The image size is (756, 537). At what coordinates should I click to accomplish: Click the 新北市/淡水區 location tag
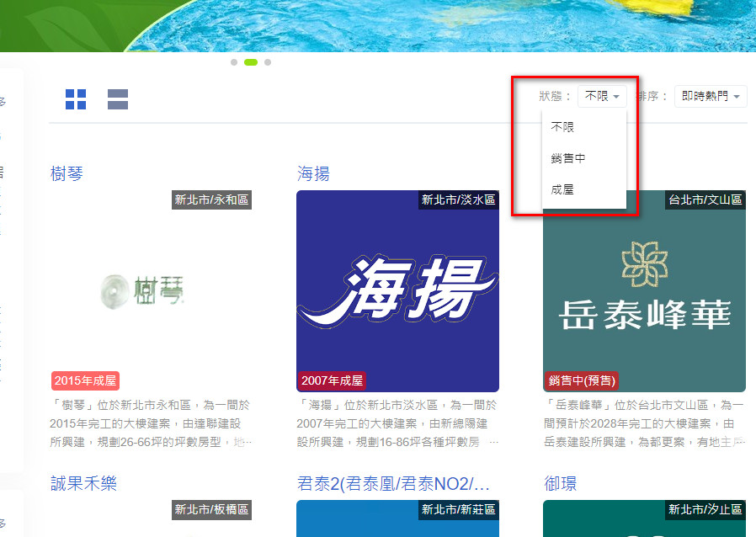[x=459, y=199]
